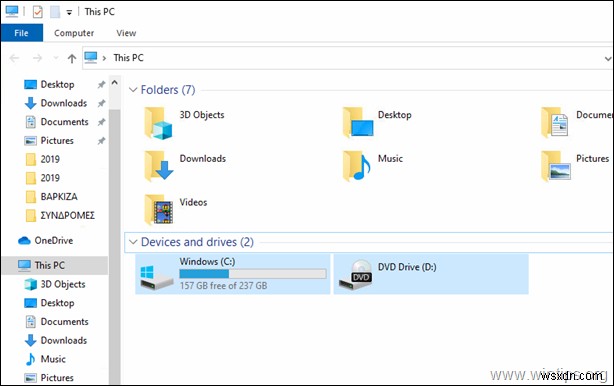The height and width of the screenshot is (386, 614).
Task: Open the recent locations dropdown arrow
Action: [x=56, y=58]
